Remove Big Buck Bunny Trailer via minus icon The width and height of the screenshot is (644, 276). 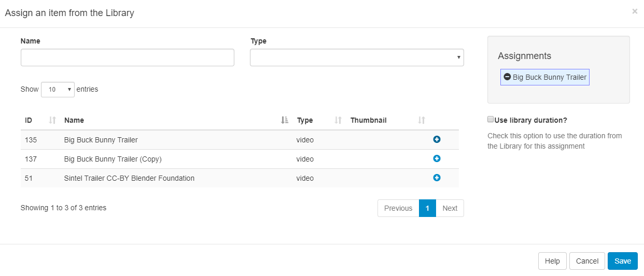pos(507,77)
